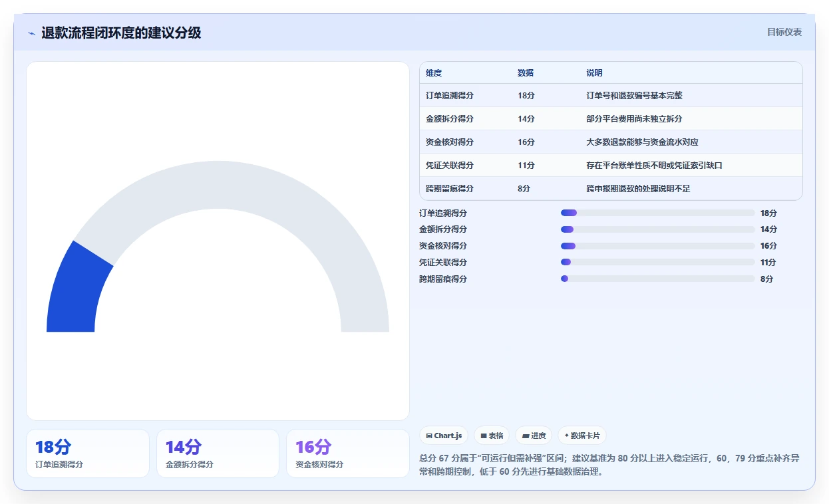Image resolution: width=829 pixels, height=504 pixels.
Task: Click the text 部分平台费用尚未独立拆分
Action: tap(634, 119)
